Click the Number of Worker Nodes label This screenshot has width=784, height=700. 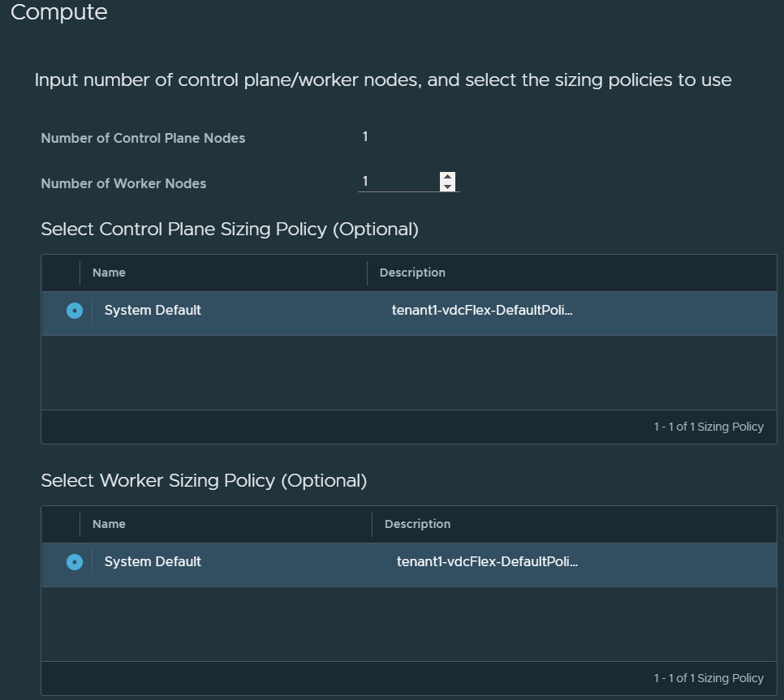(x=123, y=184)
